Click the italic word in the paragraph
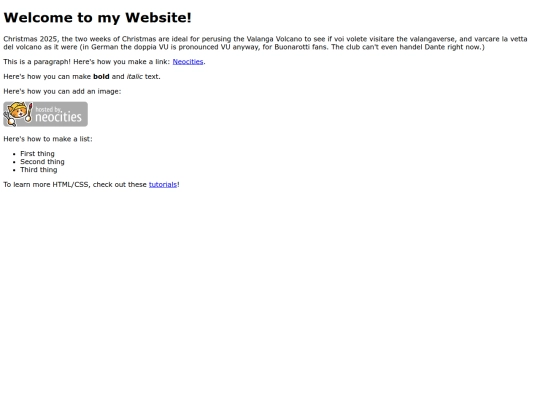 coord(134,76)
